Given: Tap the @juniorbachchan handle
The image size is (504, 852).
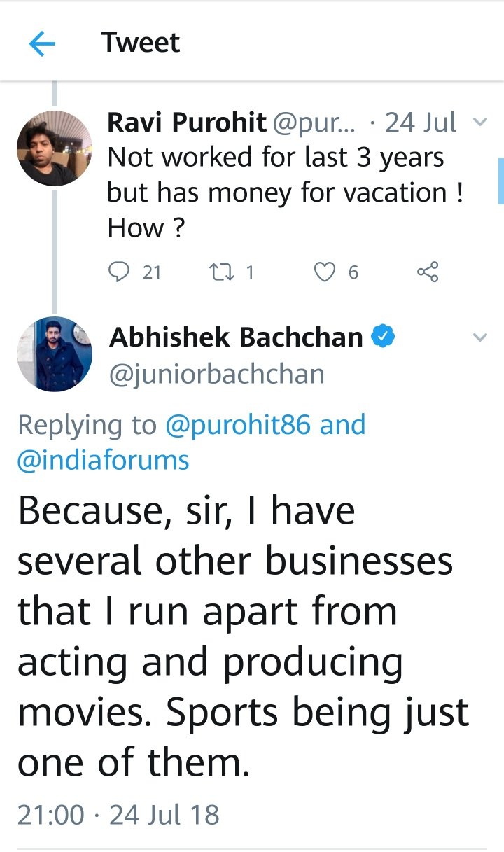Looking at the screenshot, I should tap(216, 374).
